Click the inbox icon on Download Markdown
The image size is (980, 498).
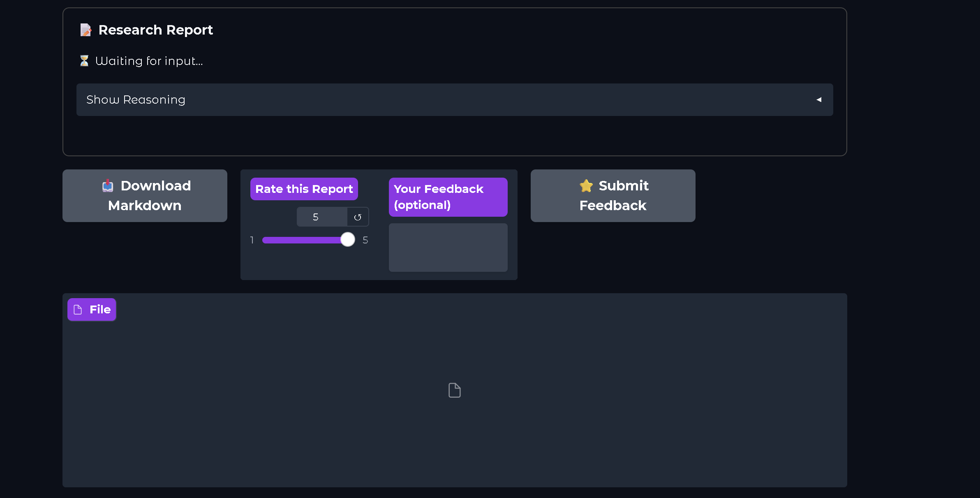click(108, 186)
